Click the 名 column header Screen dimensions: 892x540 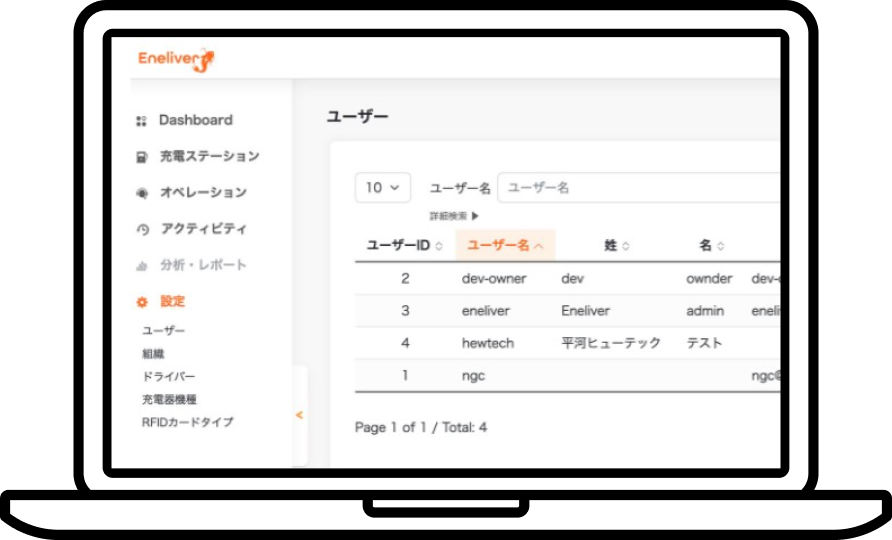(705, 246)
